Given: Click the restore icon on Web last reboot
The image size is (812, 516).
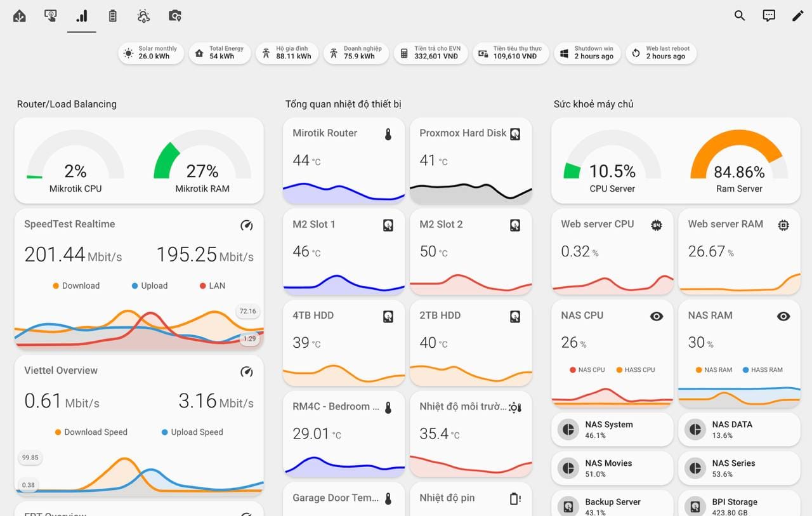Looking at the screenshot, I should pyautogui.click(x=636, y=53).
